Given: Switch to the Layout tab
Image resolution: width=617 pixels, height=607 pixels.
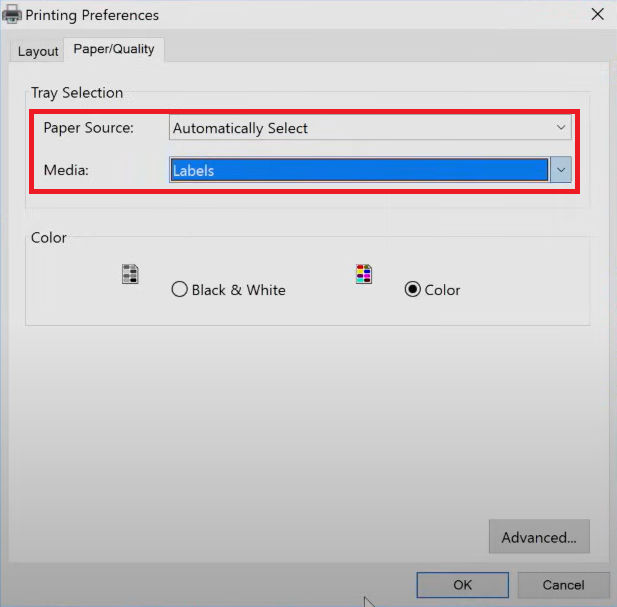Looking at the screenshot, I should click(x=38, y=51).
